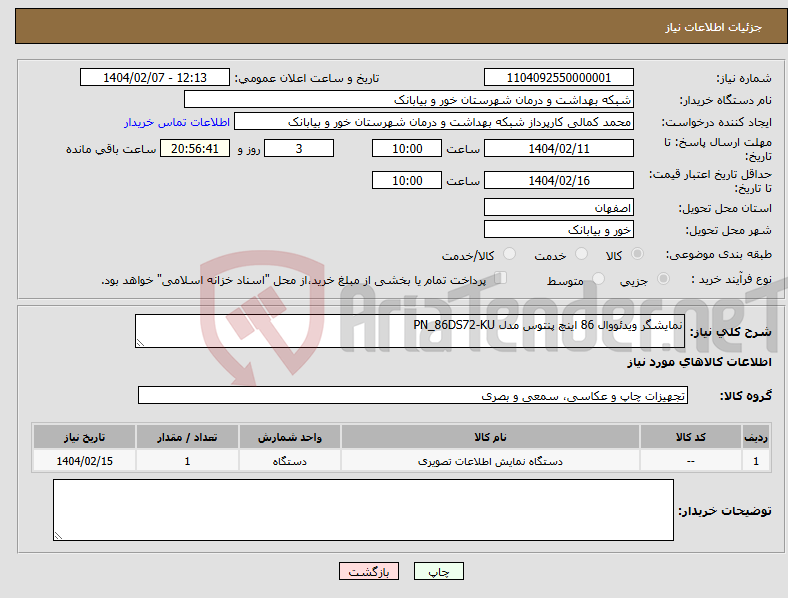Click the quantity cell showing 1
This screenshot has height=598, width=788.
[x=187, y=461]
